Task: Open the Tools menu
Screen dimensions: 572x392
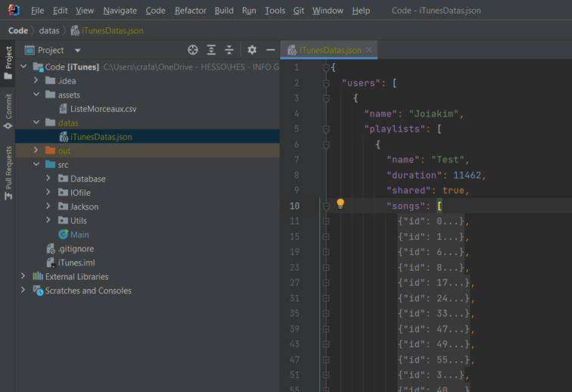Action: (275, 11)
